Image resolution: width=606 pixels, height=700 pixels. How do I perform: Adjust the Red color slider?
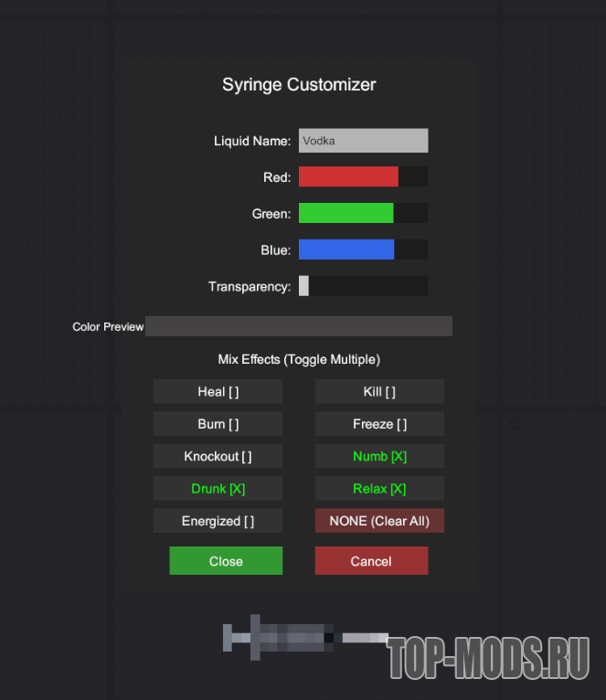(x=363, y=176)
